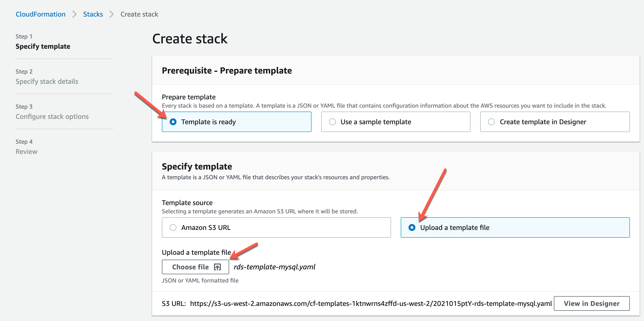Screen dimensions: 644x321
Task: Go to Step 2 Specify stack details
Action: click(47, 81)
